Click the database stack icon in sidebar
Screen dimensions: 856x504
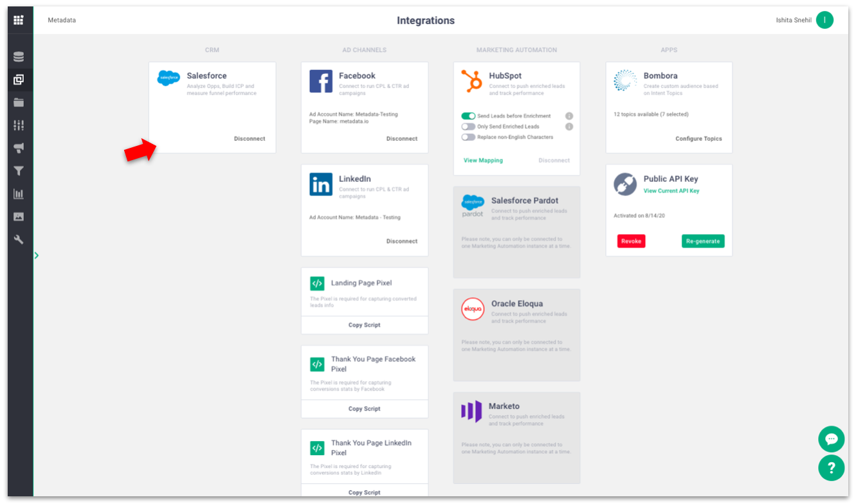pos(19,57)
